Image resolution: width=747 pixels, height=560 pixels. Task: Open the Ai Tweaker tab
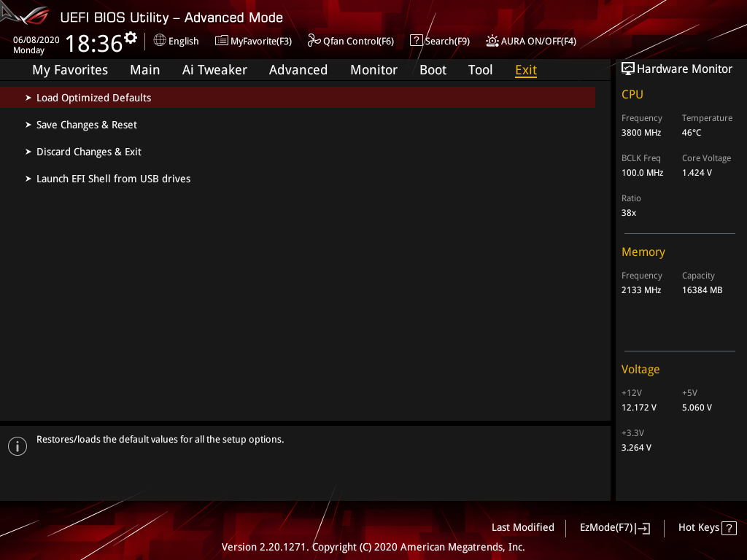point(214,70)
